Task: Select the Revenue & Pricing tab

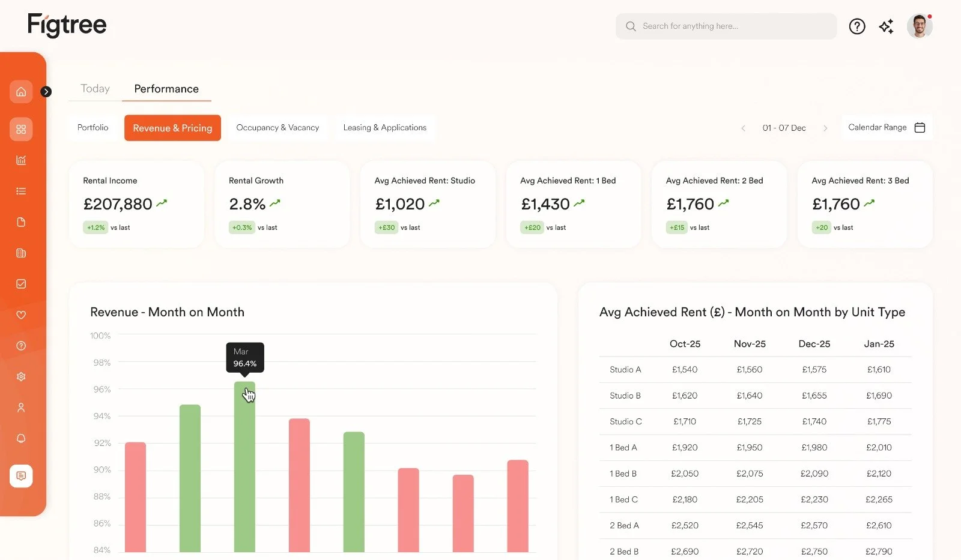Action: tap(172, 128)
